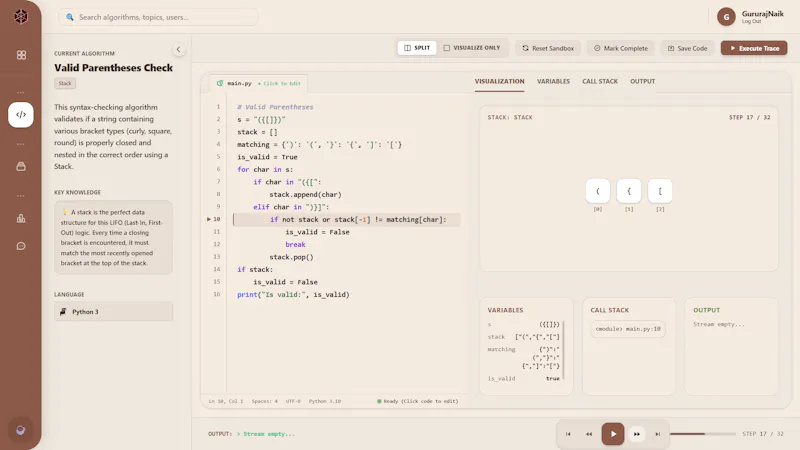Step forward one trace step

click(x=637, y=434)
